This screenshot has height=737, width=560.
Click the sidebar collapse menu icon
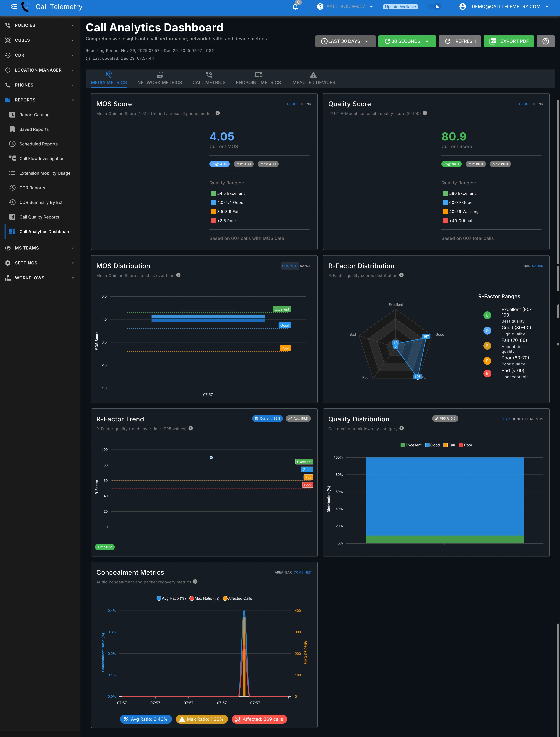pos(14,7)
